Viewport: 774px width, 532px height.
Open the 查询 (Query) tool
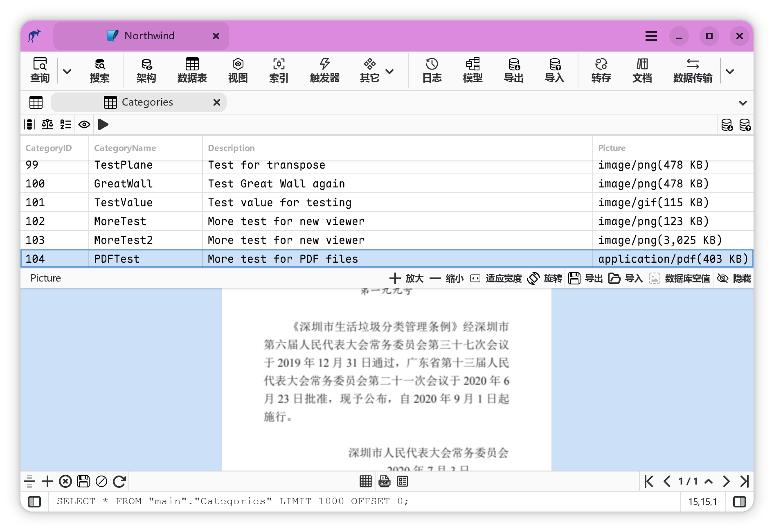click(x=40, y=70)
